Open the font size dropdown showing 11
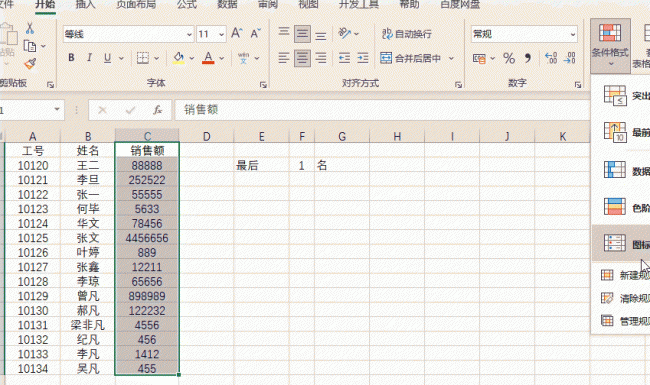The image size is (650, 385). coord(211,34)
